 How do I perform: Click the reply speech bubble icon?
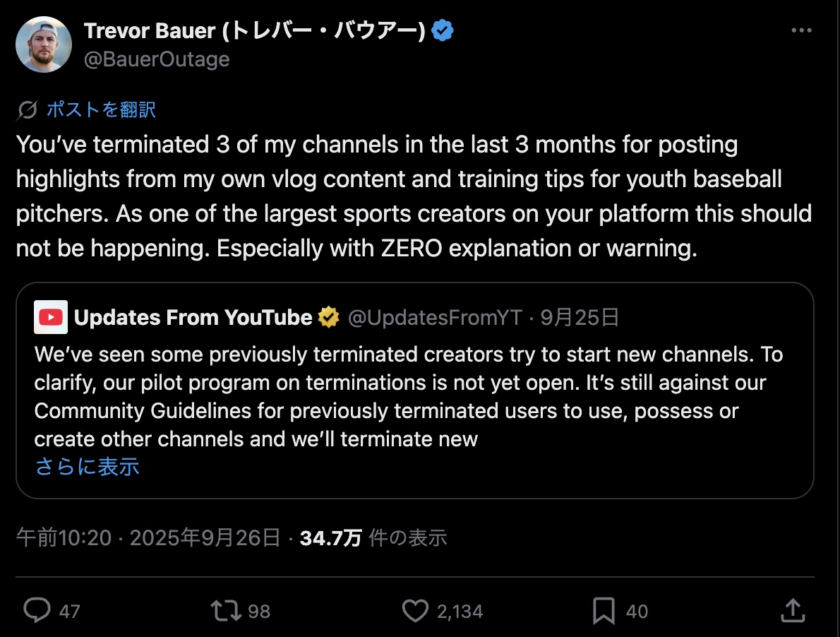pos(36,610)
